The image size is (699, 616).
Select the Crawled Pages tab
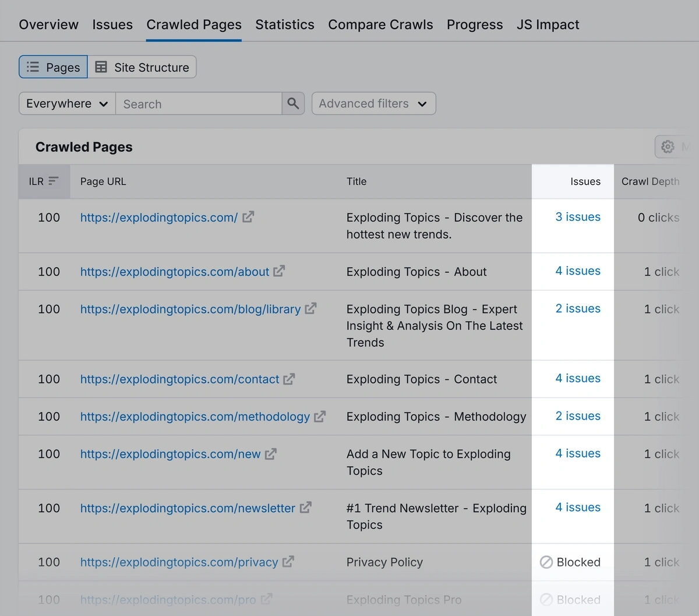[x=194, y=24]
